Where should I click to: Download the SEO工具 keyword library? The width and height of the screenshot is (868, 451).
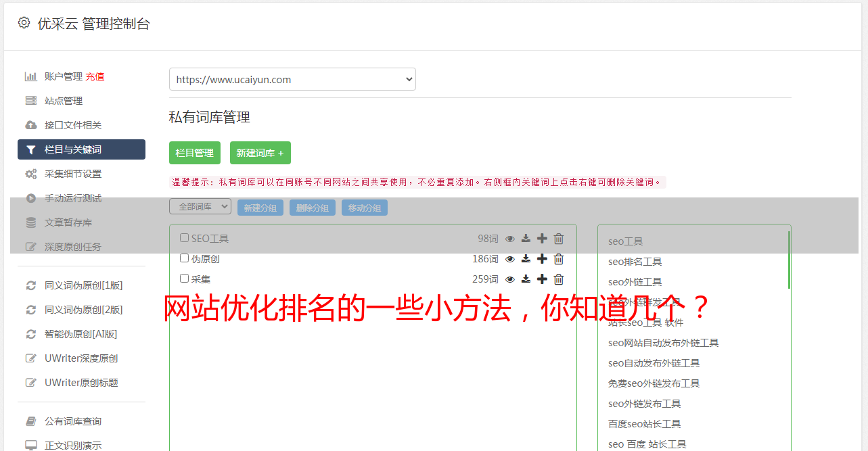[526, 239]
